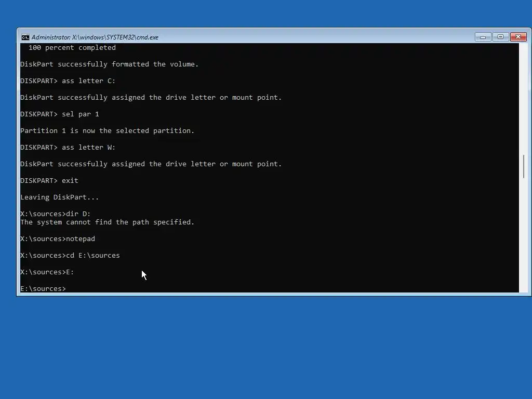Close the Administrator cmd.exe window
This screenshot has height=399, width=532.
pos(518,37)
